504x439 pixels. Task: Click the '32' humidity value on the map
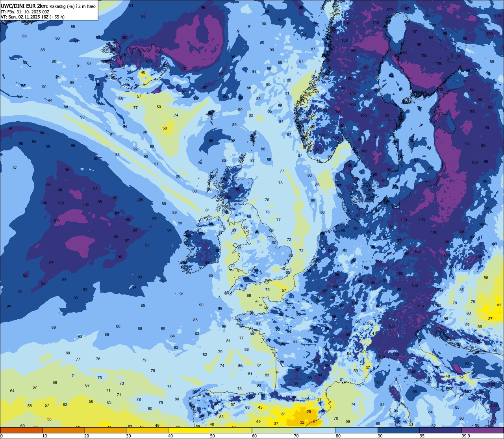pyautogui.click(x=302, y=422)
